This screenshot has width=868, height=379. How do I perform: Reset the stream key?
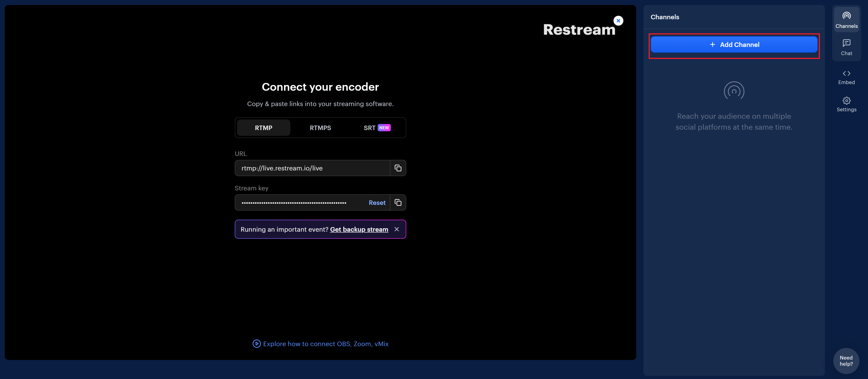[x=377, y=203]
